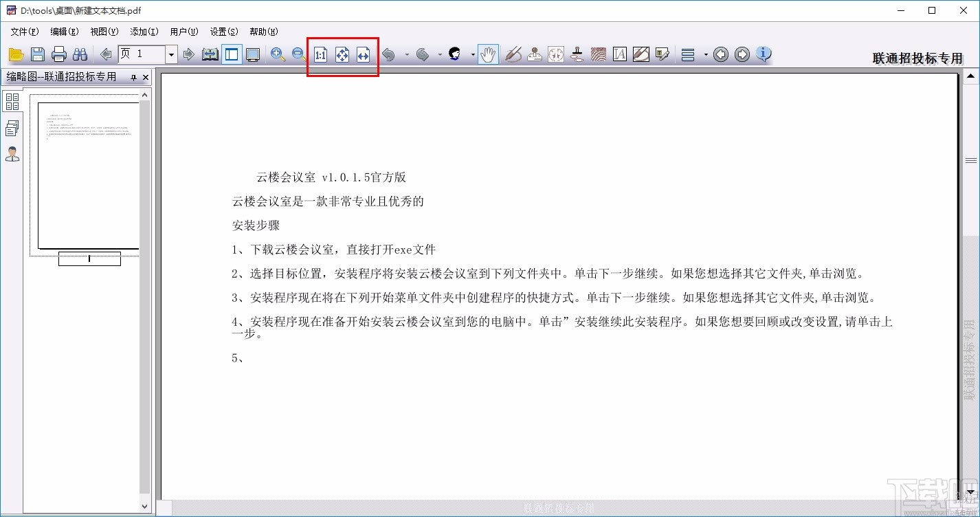Viewport: 980px width, 517px height.
Task: Select the handwriting pen signature tool
Action: pos(513,54)
